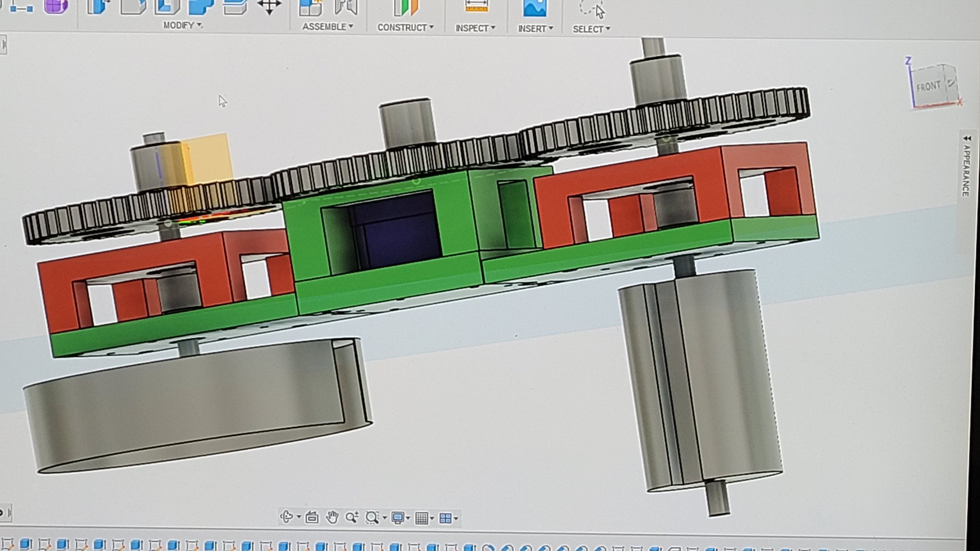Viewport: 980px width, 551px height.
Task: Open the MODIFY dropdown menu
Action: click(183, 25)
